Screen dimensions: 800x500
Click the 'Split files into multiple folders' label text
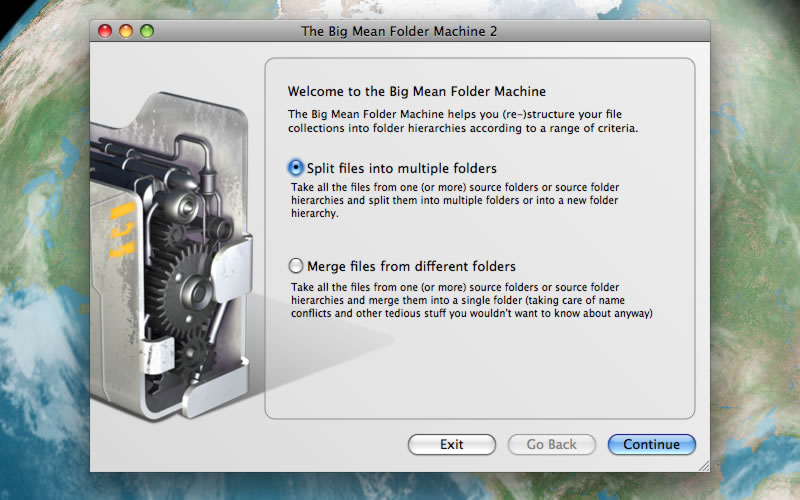401,168
